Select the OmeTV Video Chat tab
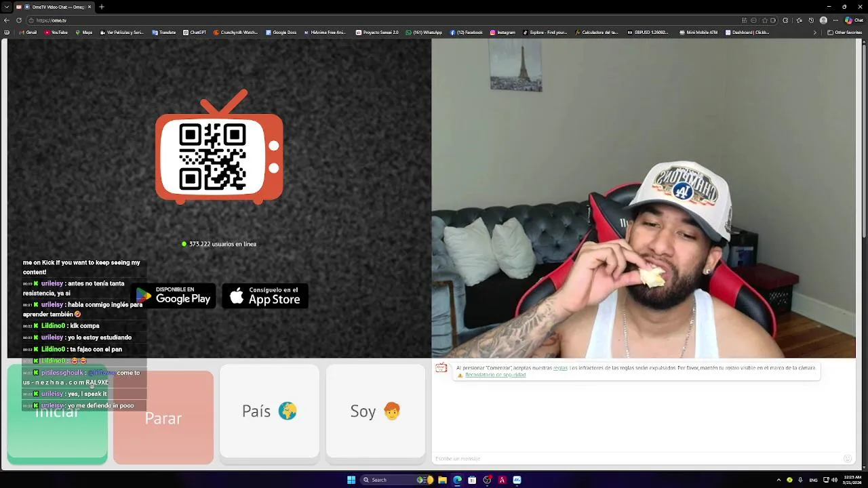 tap(54, 7)
